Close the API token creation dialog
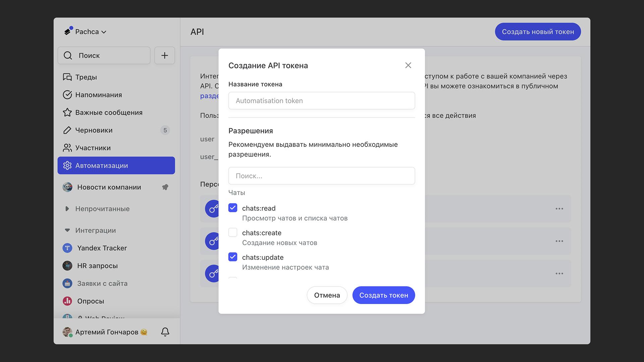This screenshot has width=644, height=362. tap(408, 65)
